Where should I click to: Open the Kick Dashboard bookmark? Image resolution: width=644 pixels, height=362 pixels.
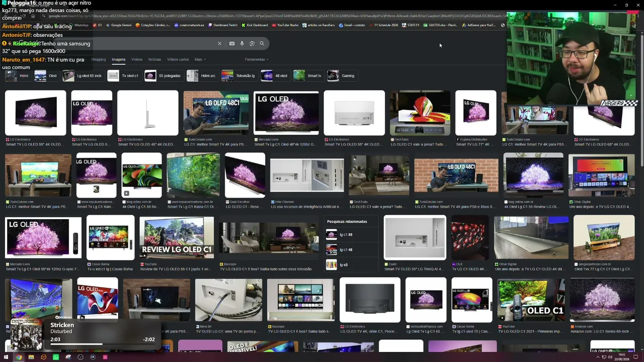click(x=255, y=25)
